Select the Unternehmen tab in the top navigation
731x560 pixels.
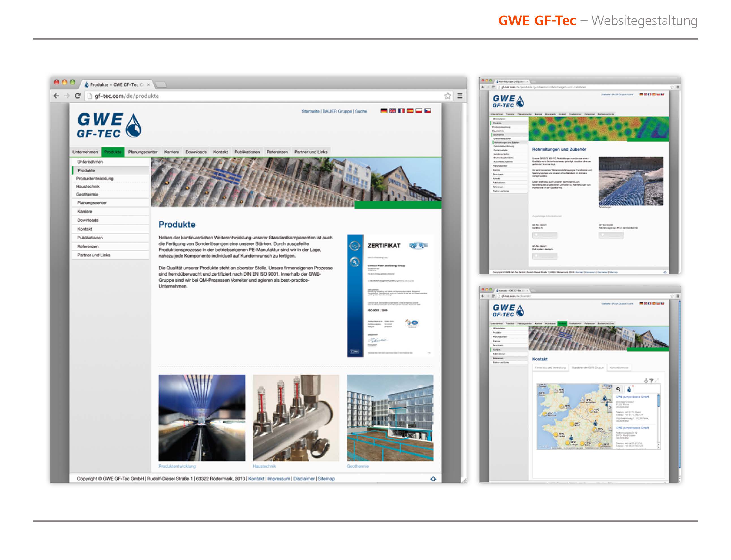pyautogui.click(x=85, y=152)
